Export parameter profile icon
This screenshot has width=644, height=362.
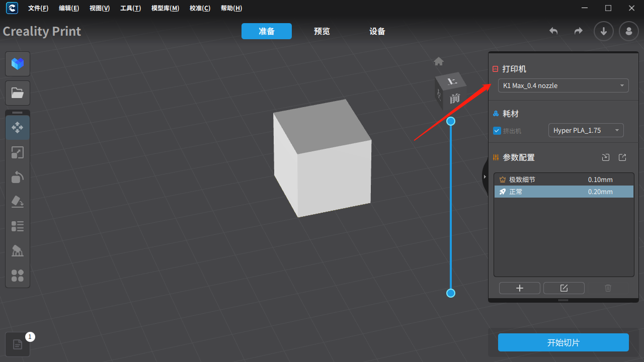(x=622, y=157)
